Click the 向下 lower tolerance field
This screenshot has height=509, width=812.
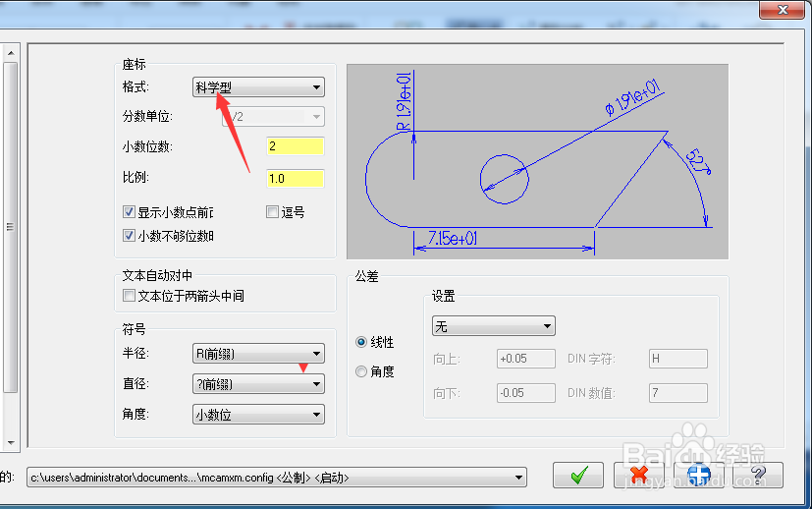tap(526, 393)
